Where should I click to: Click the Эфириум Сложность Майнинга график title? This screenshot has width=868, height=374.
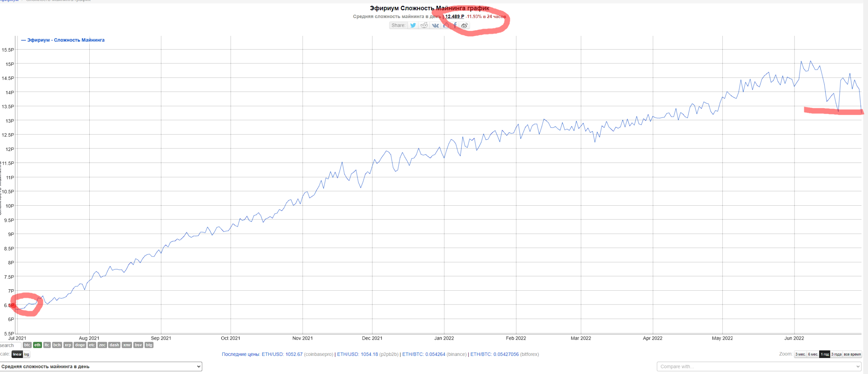429,8
